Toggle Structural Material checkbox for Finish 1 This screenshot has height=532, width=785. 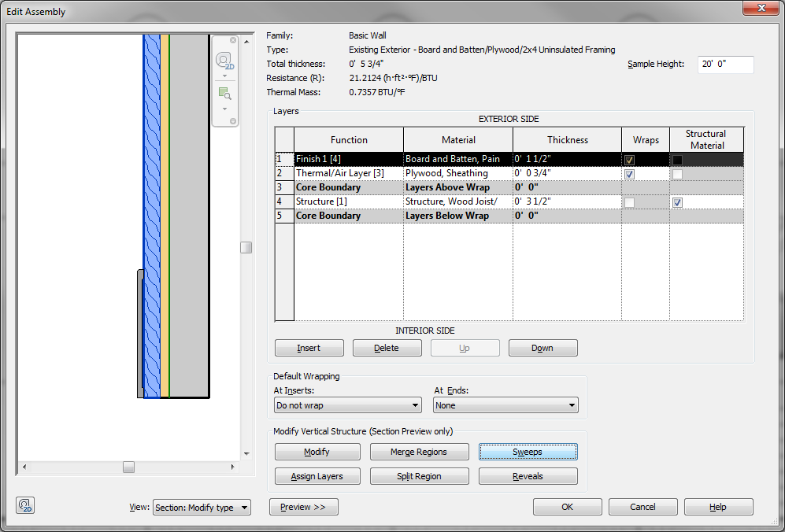(x=677, y=160)
